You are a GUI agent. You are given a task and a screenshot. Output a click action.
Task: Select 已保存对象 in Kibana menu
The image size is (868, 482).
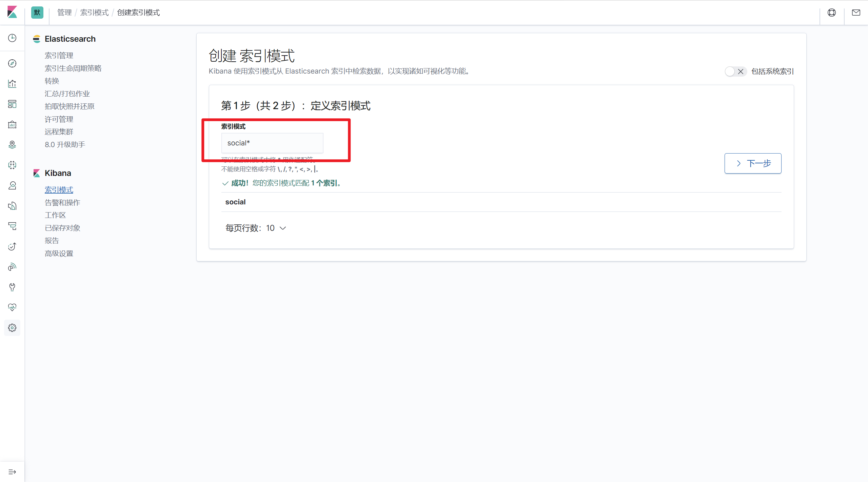click(x=62, y=228)
